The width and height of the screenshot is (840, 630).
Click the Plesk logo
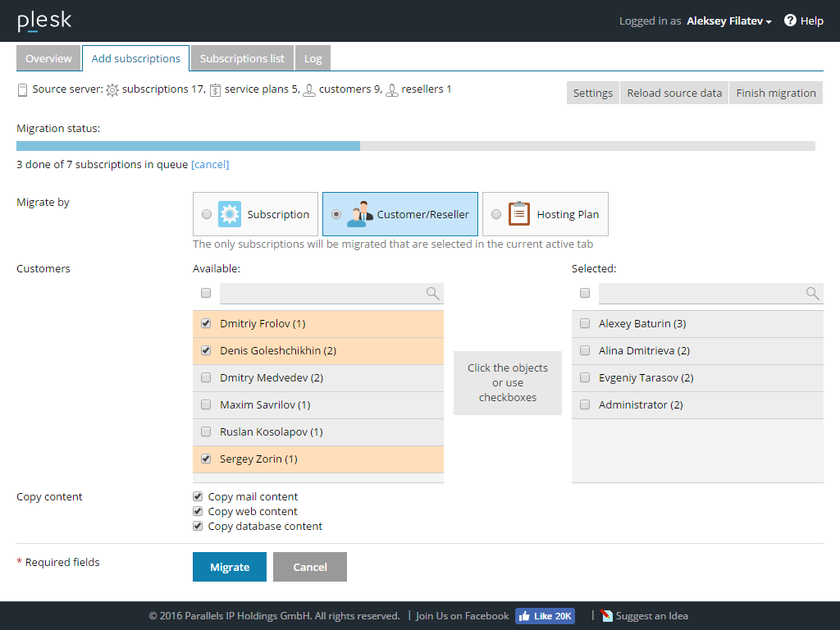[x=44, y=21]
